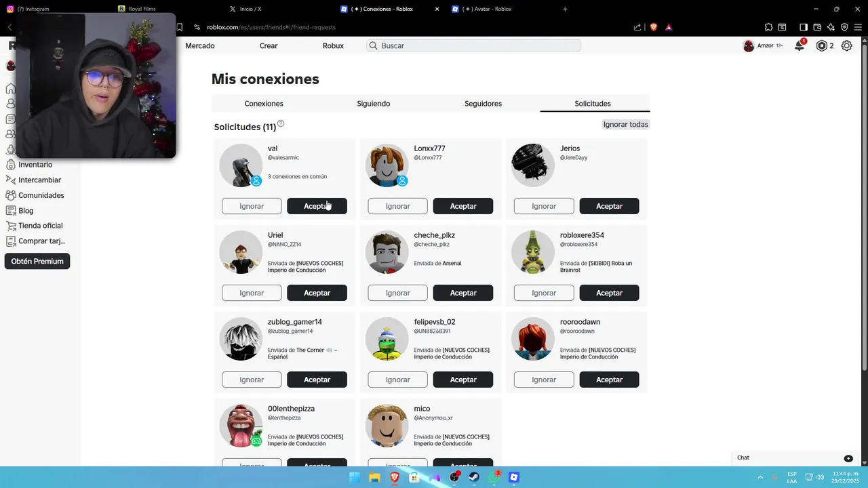Click the share page icon in address bar
Image resolution: width=868 pixels, height=488 pixels.
(x=637, y=27)
